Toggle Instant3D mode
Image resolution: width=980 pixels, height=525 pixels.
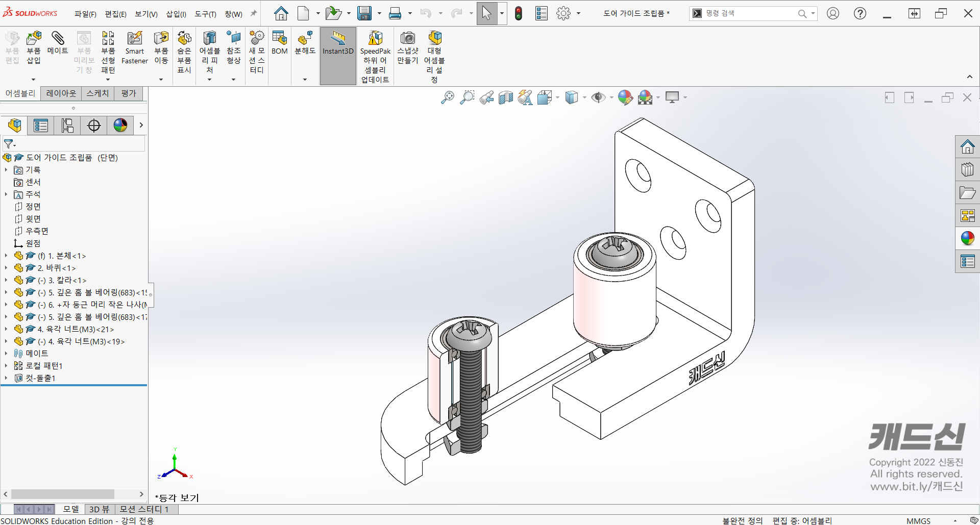click(338, 56)
